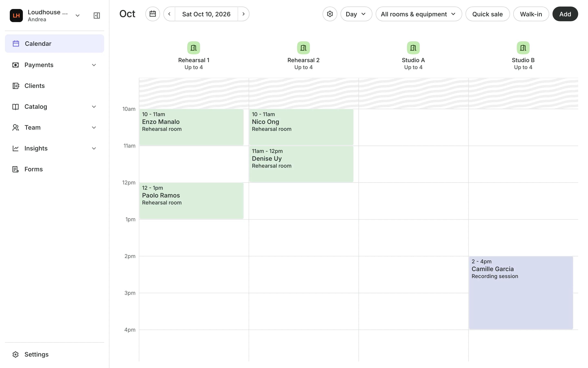
Task: Expand the Payments menu chevron
Action: (x=94, y=65)
